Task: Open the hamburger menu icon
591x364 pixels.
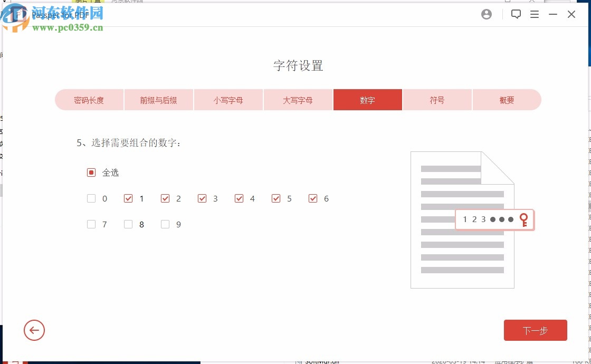Action: [535, 14]
